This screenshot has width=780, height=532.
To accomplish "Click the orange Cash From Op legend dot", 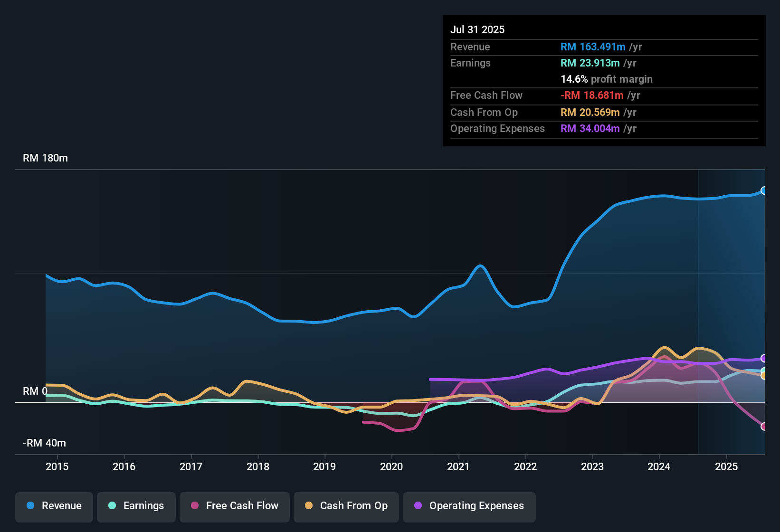I will (309, 505).
